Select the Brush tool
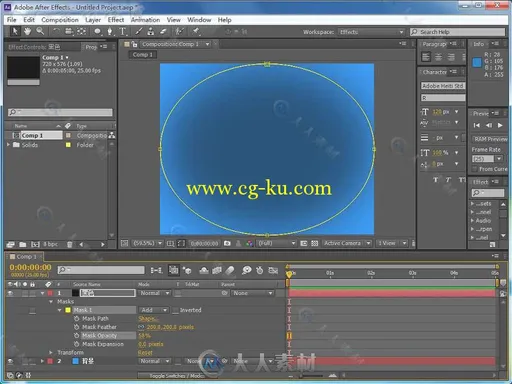This screenshot has height=384, width=512. coord(139,31)
